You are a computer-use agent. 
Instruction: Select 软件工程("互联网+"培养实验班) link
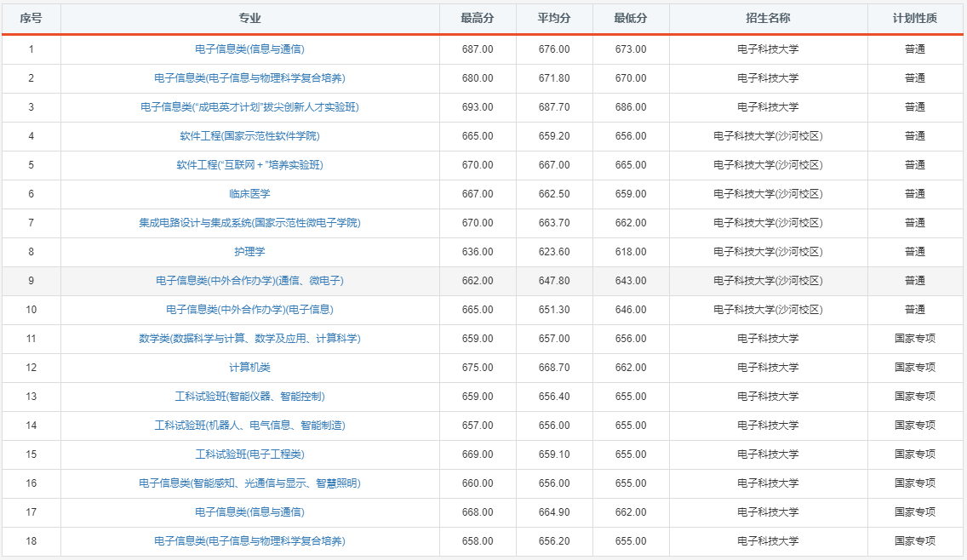(249, 165)
